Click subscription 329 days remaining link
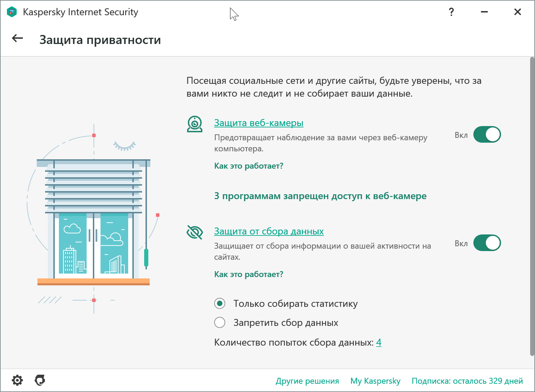Viewport: 535px width, 392px height. click(x=467, y=381)
